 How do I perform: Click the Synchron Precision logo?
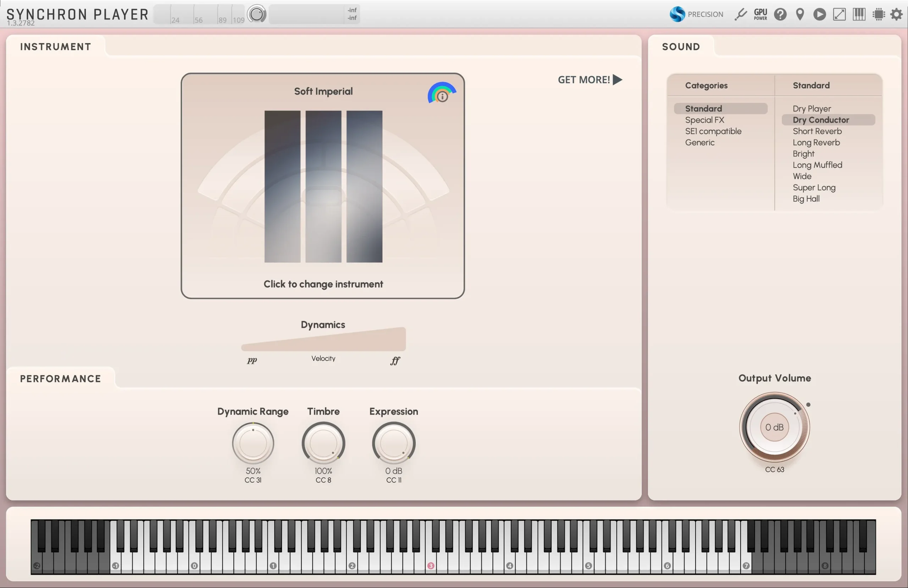696,15
